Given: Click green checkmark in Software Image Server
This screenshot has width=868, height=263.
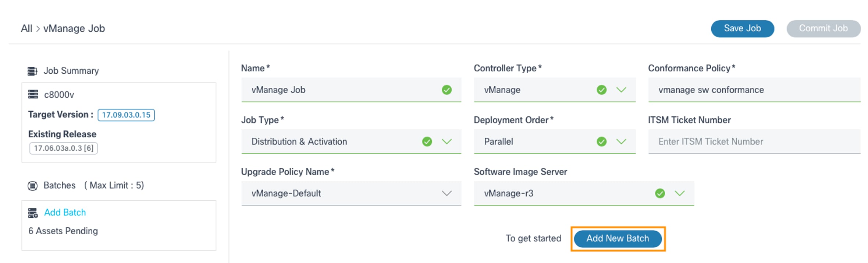Looking at the screenshot, I should [x=660, y=193].
